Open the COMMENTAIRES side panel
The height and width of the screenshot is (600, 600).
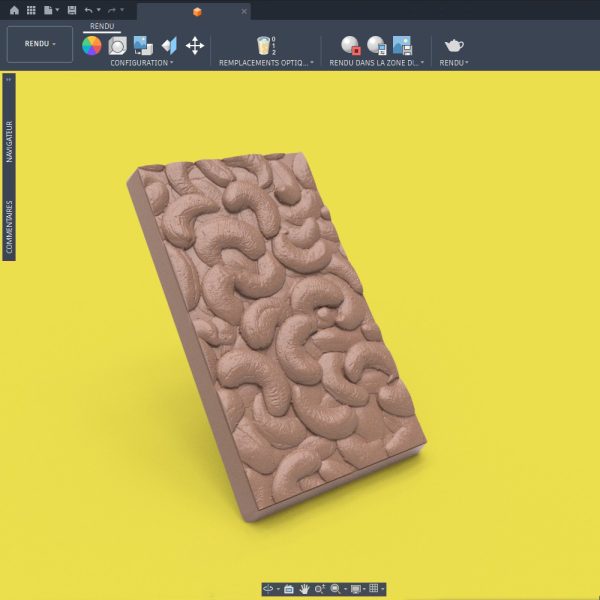(x=9, y=227)
